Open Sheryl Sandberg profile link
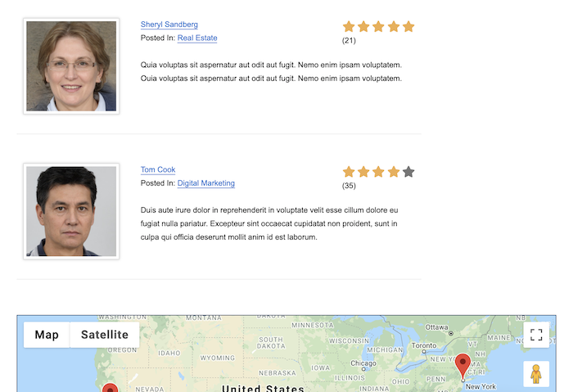The image size is (573, 392). (169, 25)
